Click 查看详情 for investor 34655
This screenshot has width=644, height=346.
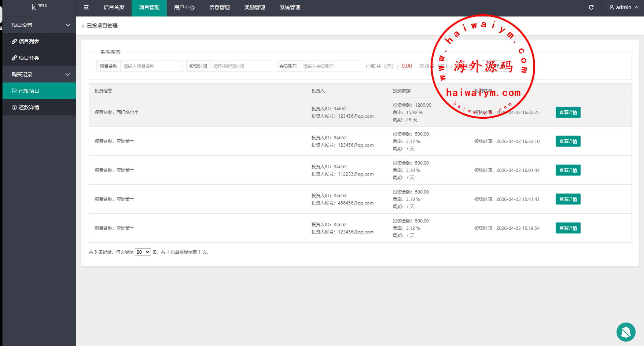click(x=568, y=170)
